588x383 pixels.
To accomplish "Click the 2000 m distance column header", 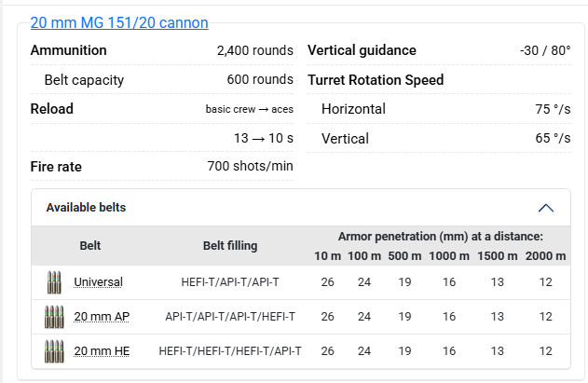I will pos(545,256).
